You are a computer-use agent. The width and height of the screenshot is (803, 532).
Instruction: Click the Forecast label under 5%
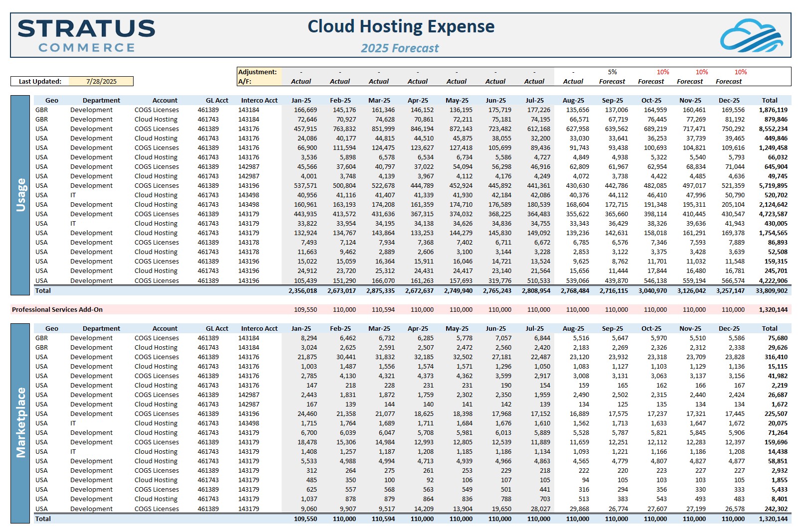click(612, 81)
